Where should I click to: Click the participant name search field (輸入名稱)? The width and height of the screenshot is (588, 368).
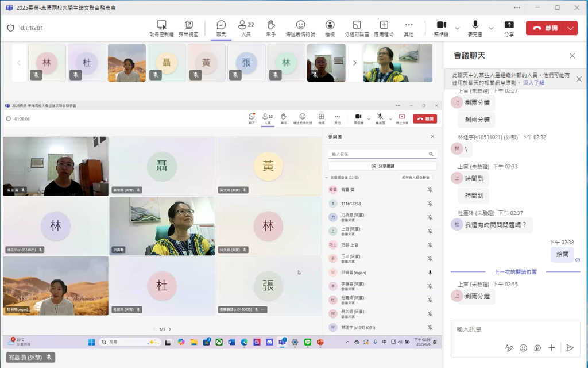coord(382,154)
